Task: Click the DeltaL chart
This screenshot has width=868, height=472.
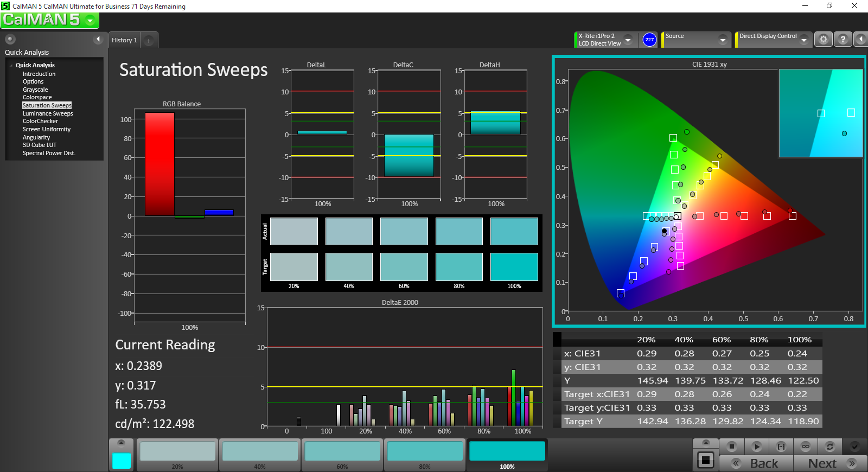Action: [x=322, y=135]
